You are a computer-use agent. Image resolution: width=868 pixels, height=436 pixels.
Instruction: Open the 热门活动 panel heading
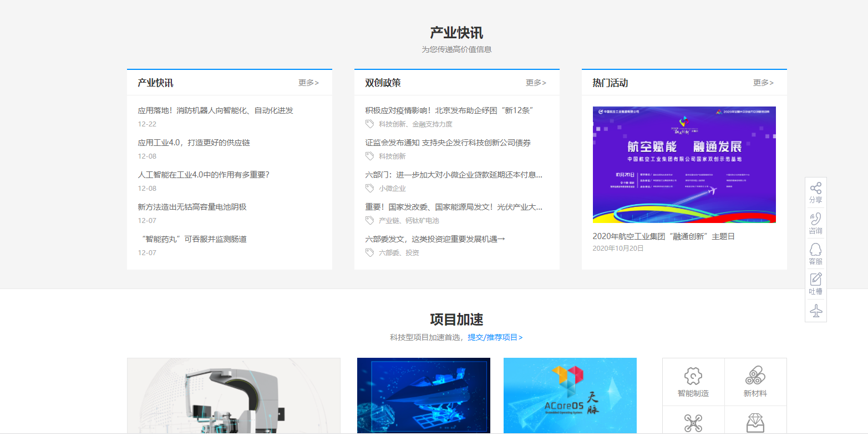610,83
